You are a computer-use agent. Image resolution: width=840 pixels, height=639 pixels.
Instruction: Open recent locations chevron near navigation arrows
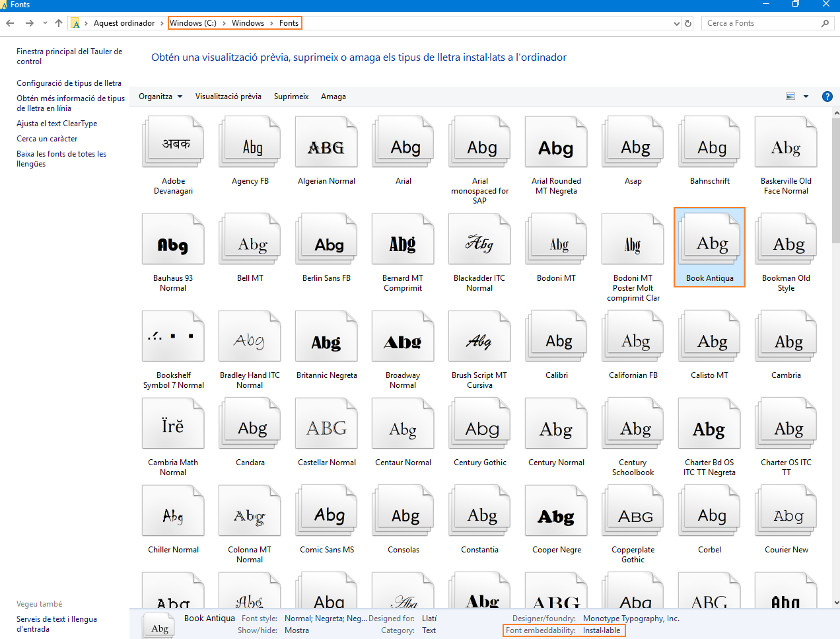point(45,23)
